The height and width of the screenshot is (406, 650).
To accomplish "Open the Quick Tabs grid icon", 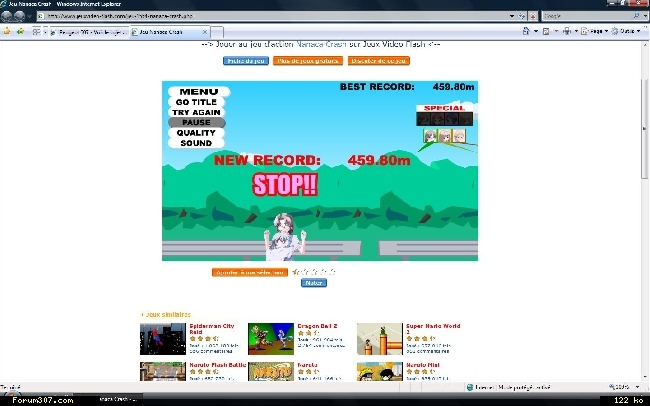I will (x=36, y=32).
